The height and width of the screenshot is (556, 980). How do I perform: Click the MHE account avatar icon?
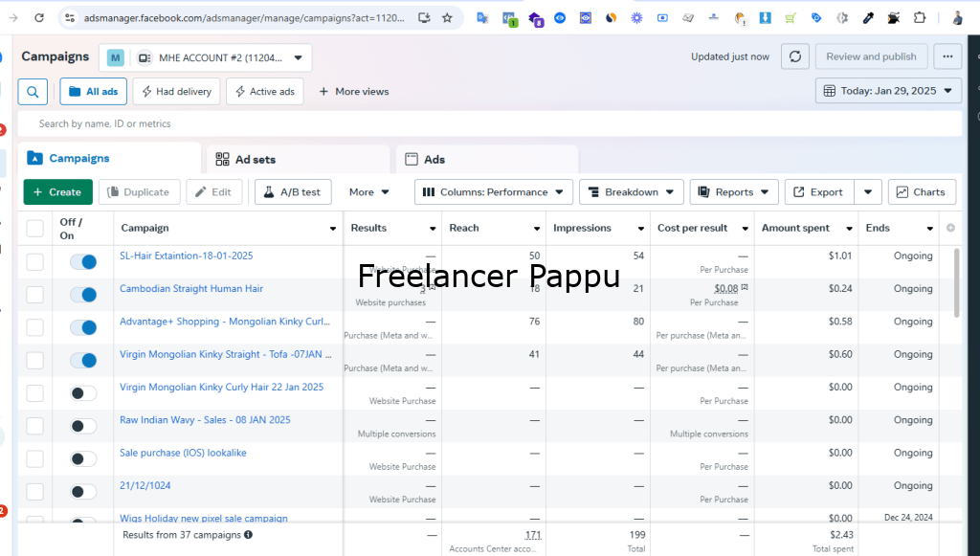point(116,58)
